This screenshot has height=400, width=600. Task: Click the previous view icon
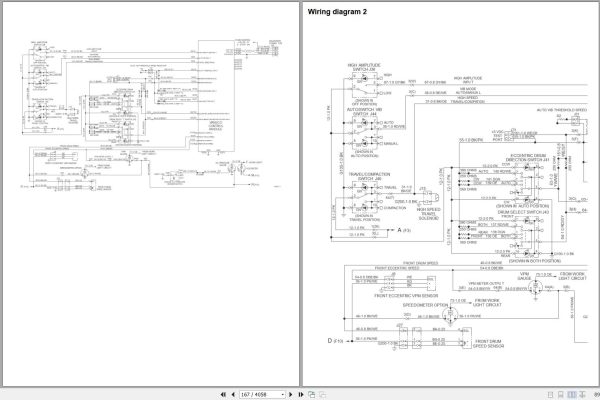312,394
